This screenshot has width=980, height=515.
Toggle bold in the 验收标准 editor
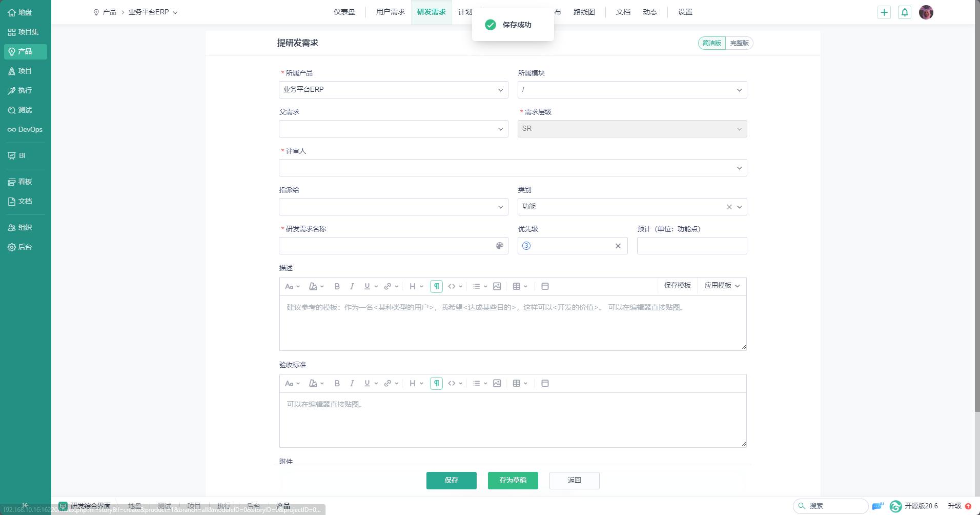[337, 383]
